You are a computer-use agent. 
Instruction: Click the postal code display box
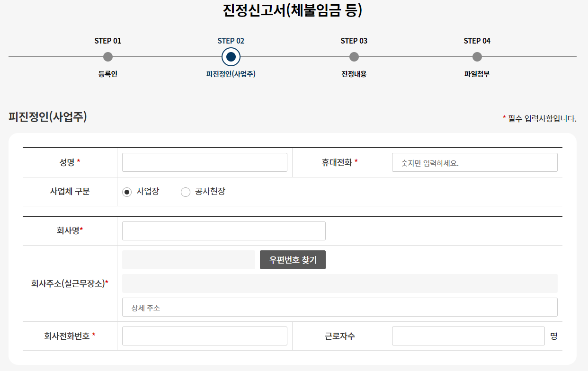coord(188,260)
